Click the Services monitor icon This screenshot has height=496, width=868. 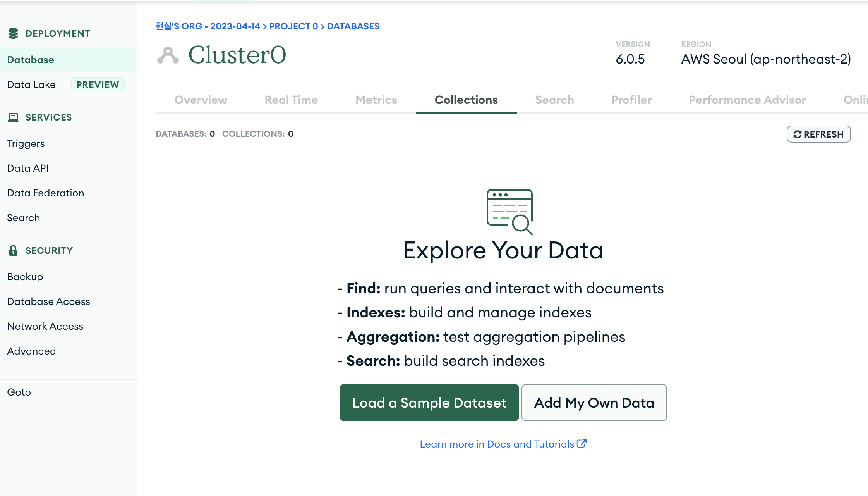point(13,117)
